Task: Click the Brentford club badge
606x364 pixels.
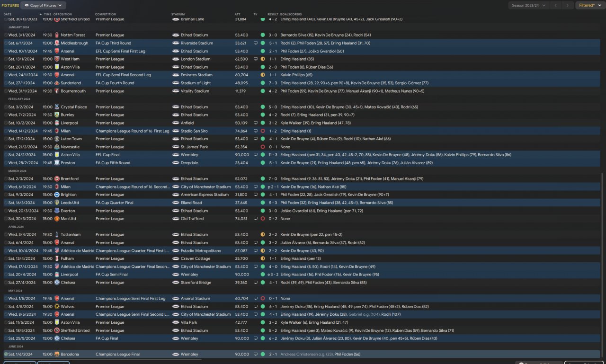Action: pyautogui.click(x=57, y=179)
